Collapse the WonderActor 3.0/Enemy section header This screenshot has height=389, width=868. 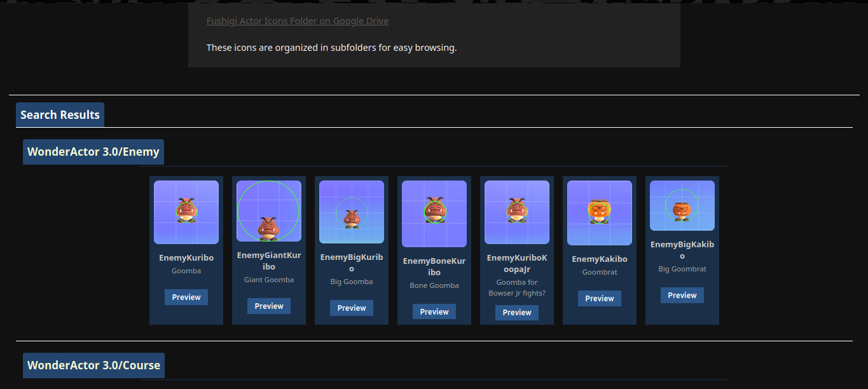pos(93,152)
